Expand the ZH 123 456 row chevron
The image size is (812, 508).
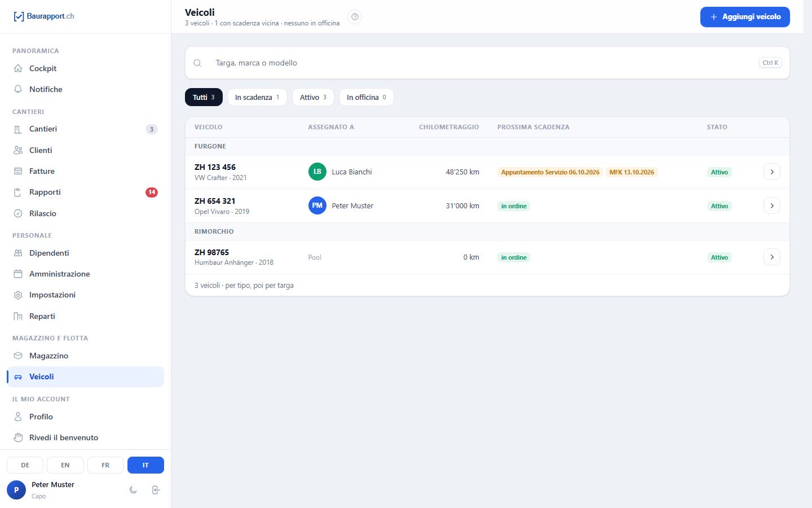pos(772,172)
